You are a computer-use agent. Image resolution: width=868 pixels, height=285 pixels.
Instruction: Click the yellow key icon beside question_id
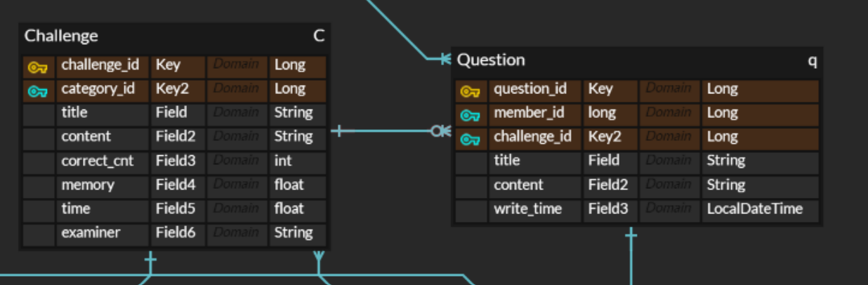pos(471,91)
